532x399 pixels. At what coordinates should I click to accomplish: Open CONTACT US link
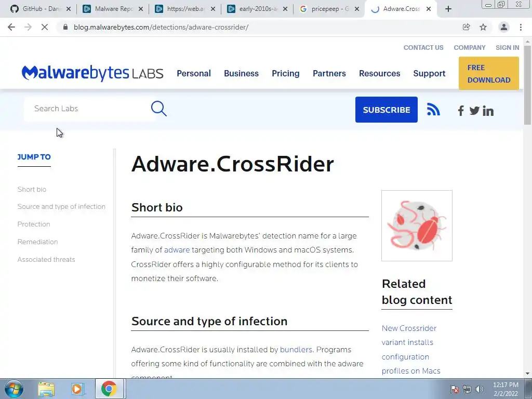click(423, 47)
